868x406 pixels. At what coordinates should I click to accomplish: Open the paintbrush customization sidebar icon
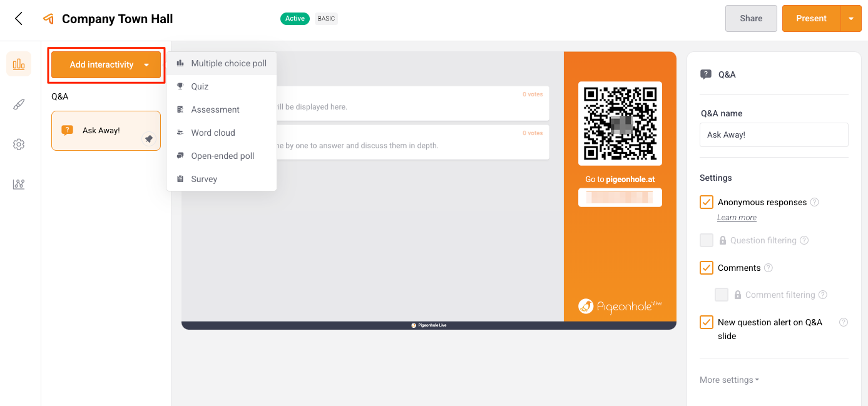tap(19, 104)
